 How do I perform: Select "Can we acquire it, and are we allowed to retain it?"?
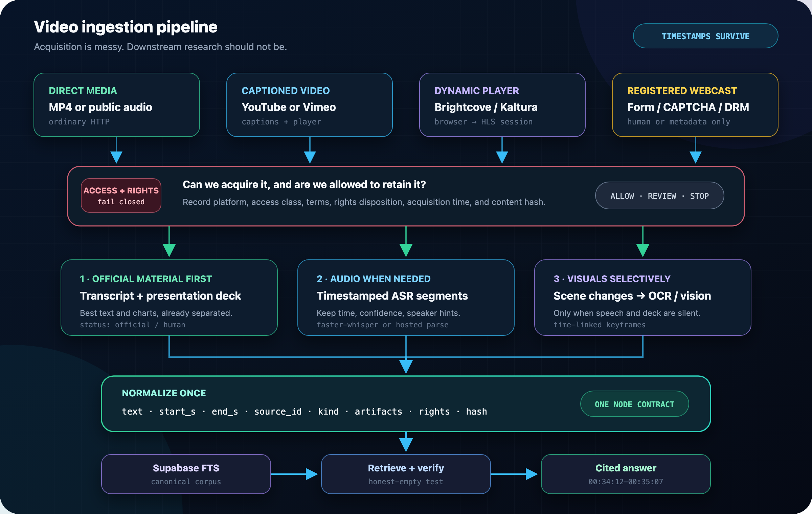(304, 184)
